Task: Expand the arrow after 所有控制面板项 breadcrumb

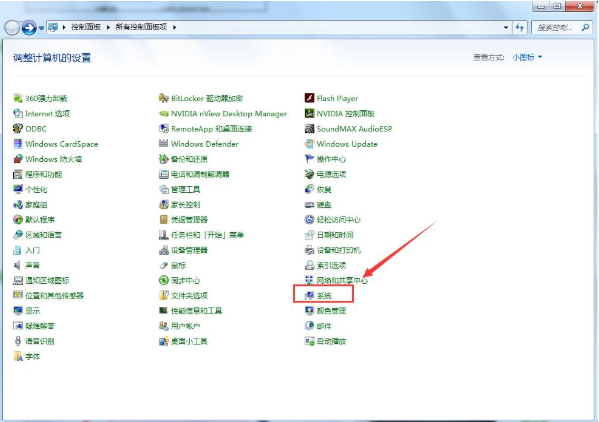Action: [x=175, y=27]
